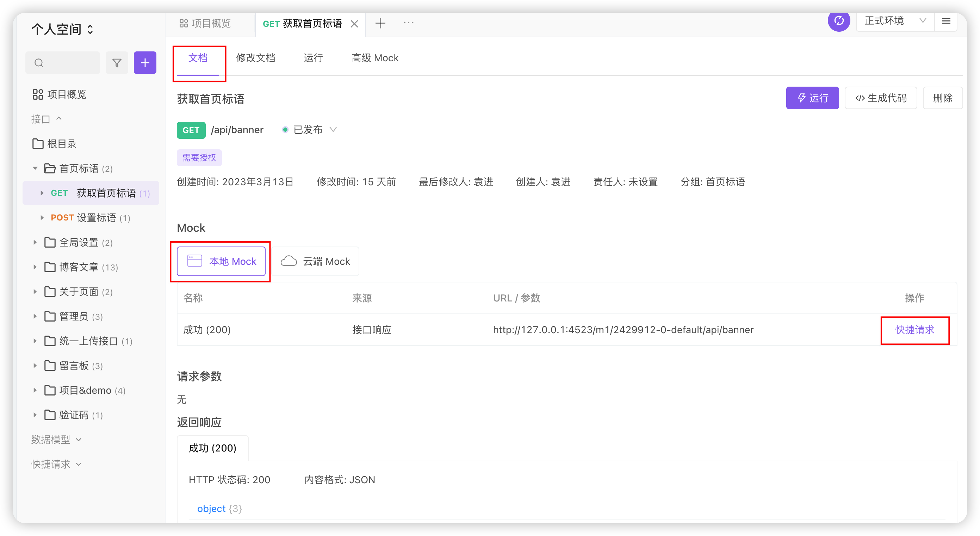Click the code brackets icon on 生成代码
The image size is (980, 536).
pos(860,98)
